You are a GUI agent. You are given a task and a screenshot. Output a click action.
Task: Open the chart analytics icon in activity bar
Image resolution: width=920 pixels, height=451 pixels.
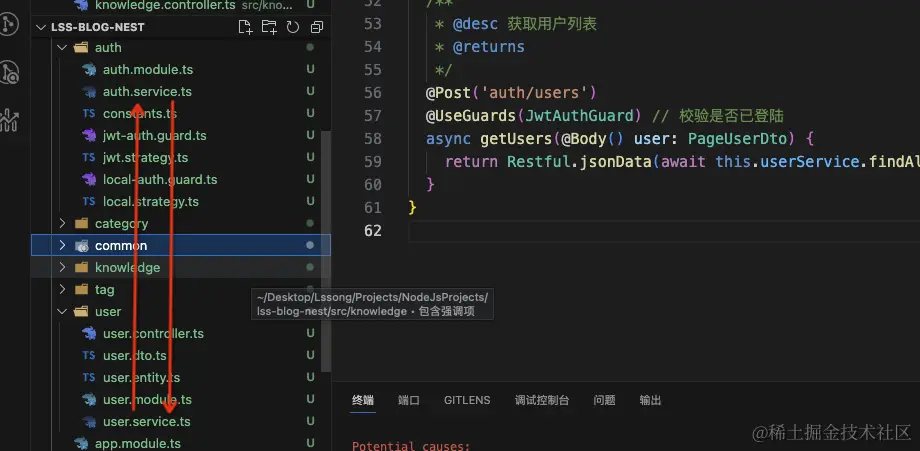[x=10, y=119]
